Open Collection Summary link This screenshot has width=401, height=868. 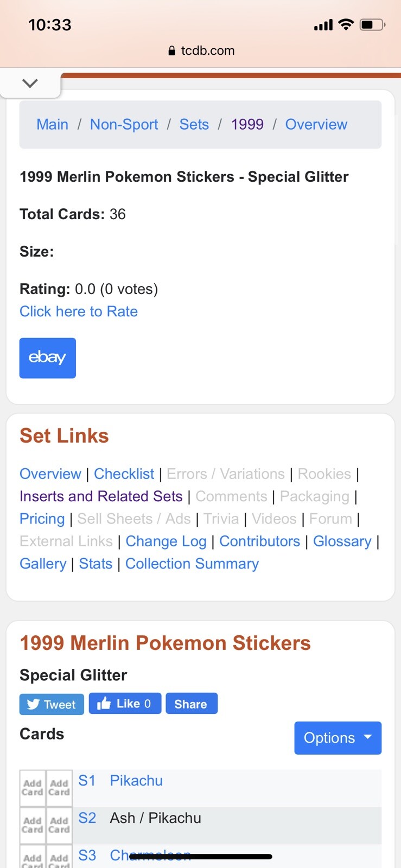click(192, 564)
